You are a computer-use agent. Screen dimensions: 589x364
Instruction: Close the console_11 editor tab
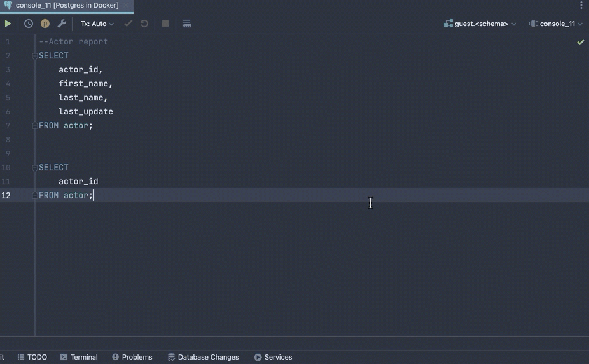point(126,5)
